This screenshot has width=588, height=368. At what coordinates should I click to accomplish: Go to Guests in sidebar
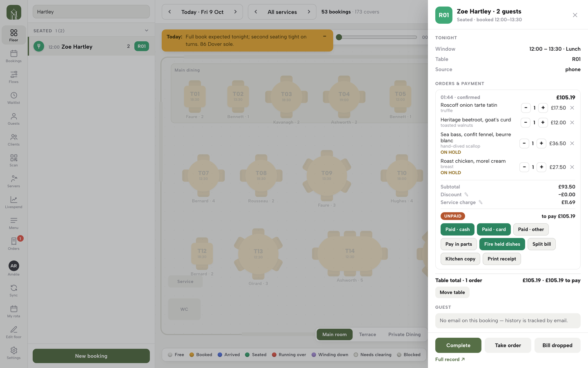[x=13, y=119]
